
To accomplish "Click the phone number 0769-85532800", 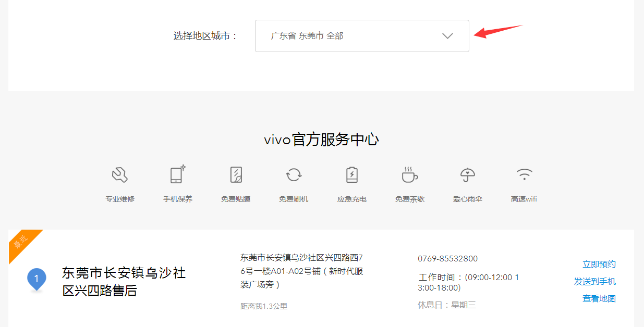I will [447, 259].
